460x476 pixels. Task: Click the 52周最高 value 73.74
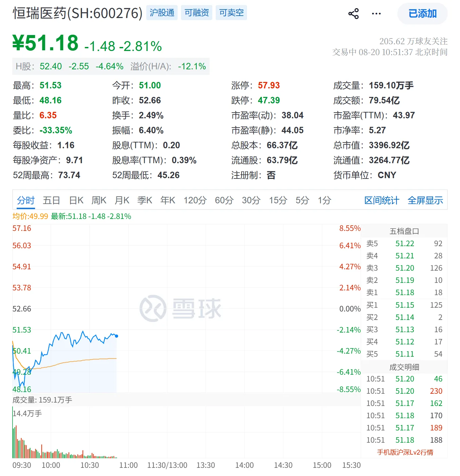point(69,175)
